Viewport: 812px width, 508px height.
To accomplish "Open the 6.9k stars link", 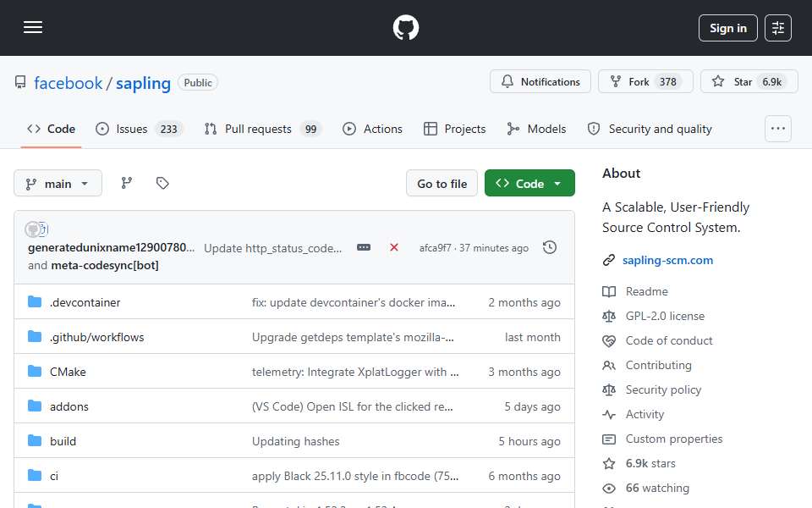I will tap(650, 463).
